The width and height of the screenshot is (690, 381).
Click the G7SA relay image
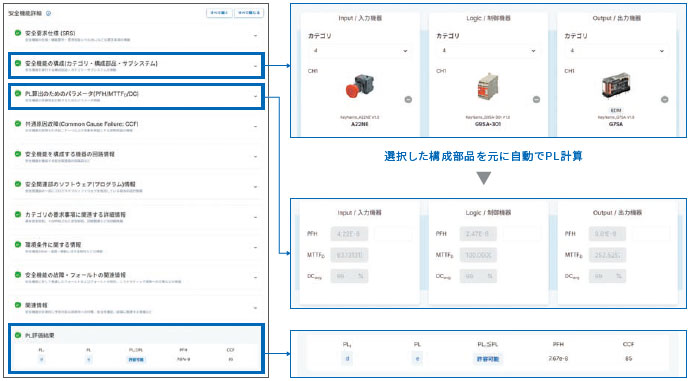616,87
